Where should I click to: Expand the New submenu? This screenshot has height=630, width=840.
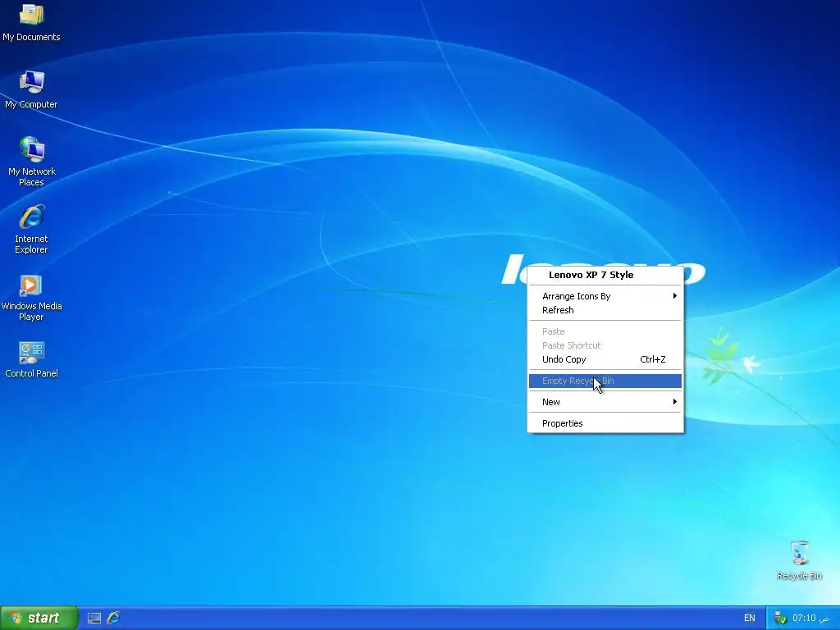pos(605,402)
